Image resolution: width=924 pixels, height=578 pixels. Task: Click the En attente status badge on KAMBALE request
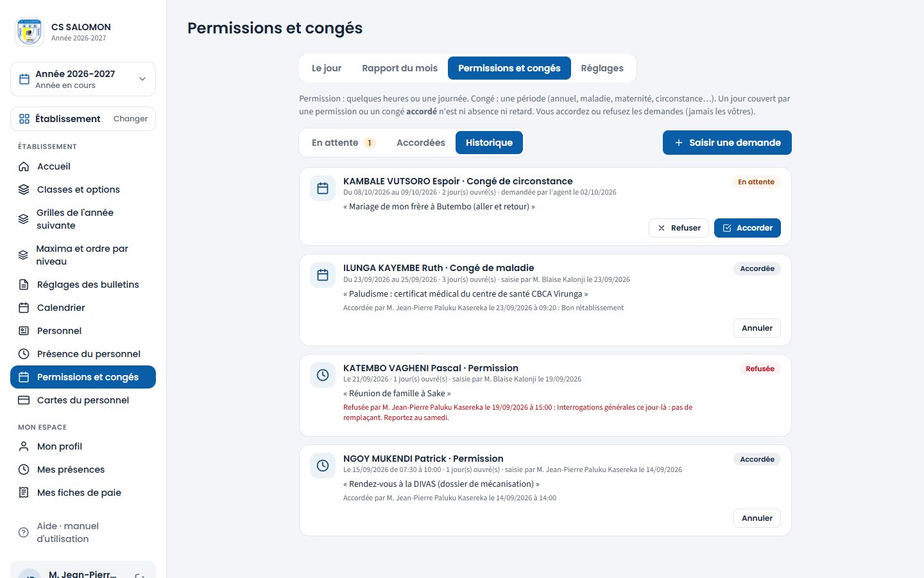756,182
